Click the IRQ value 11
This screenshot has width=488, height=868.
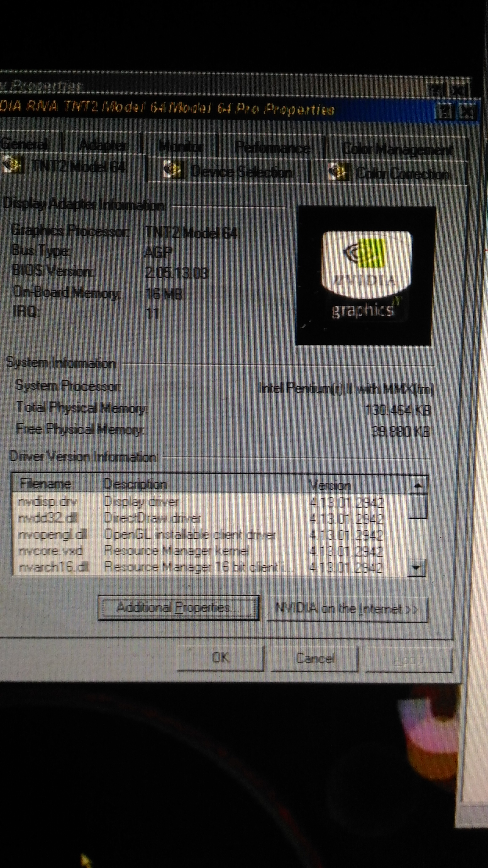pyautogui.click(x=152, y=314)
